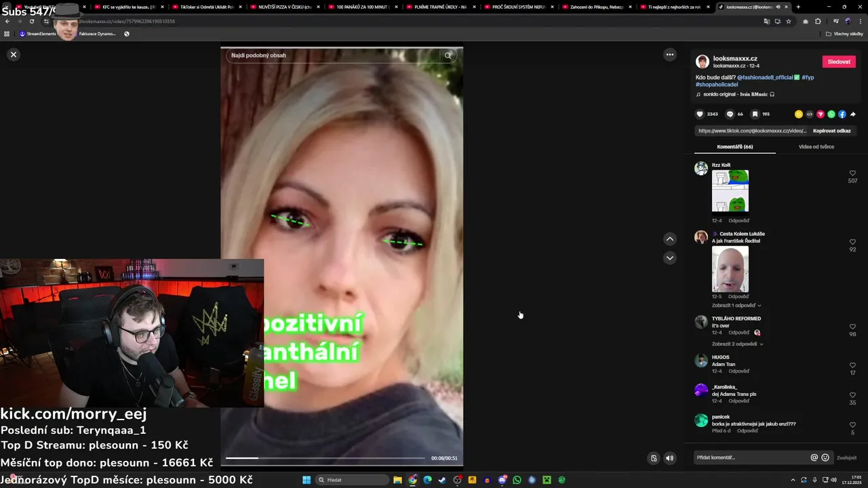Show hidden system tray icons chevron

click(791, 480)
